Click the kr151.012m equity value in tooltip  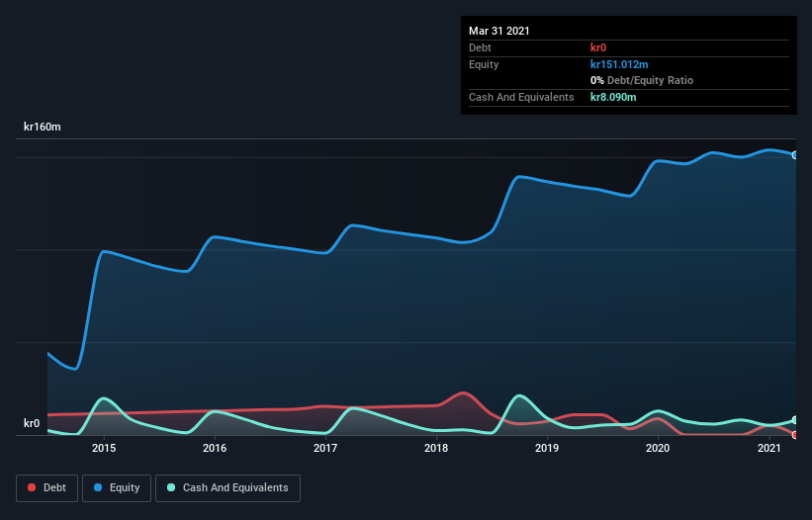pos(619,64)
